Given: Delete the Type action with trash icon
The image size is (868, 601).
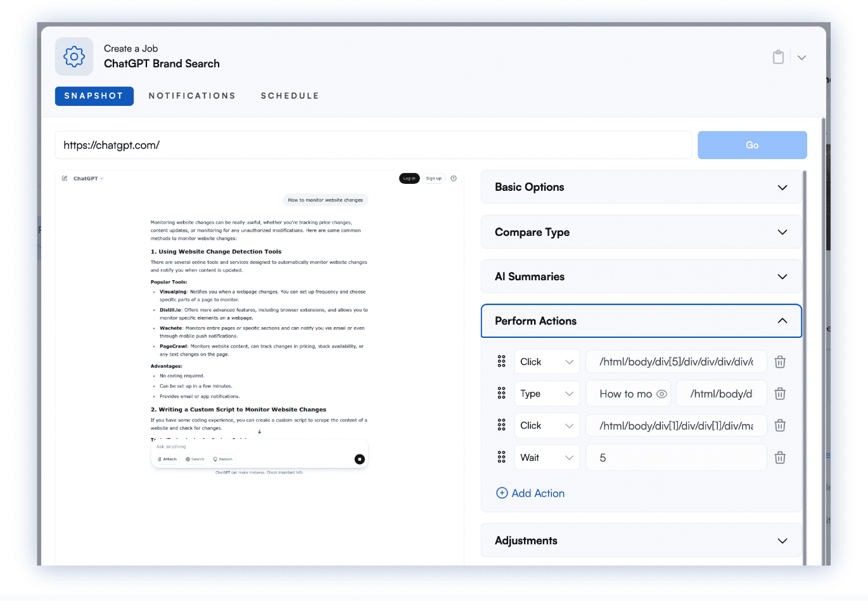Looking at the screenshot, I should coord(780,394).
